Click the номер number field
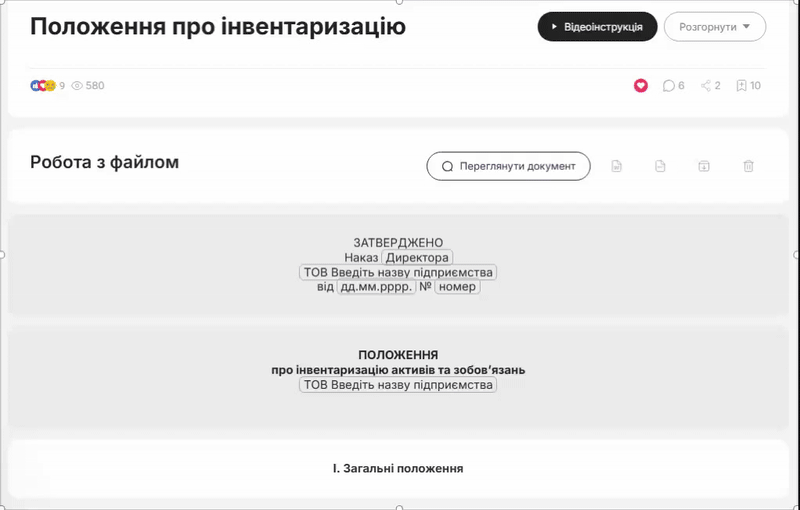Screen dimensions: 800x510 coord(457,287)
